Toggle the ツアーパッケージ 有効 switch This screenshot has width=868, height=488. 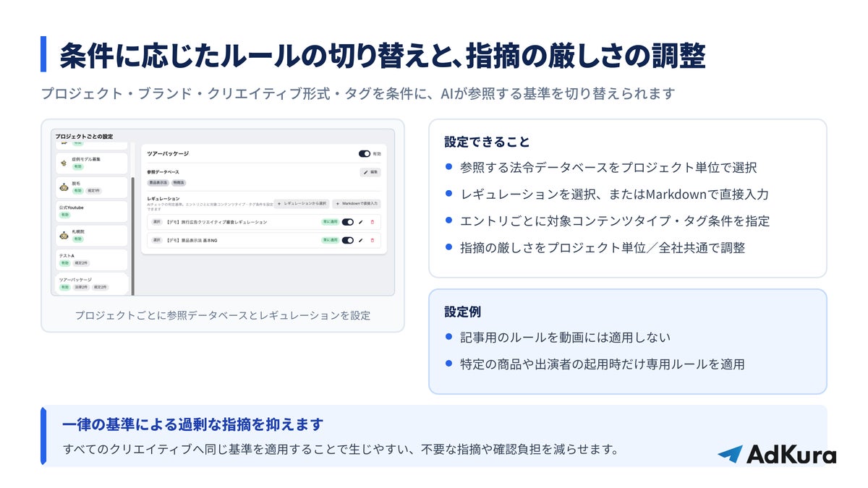365,153
